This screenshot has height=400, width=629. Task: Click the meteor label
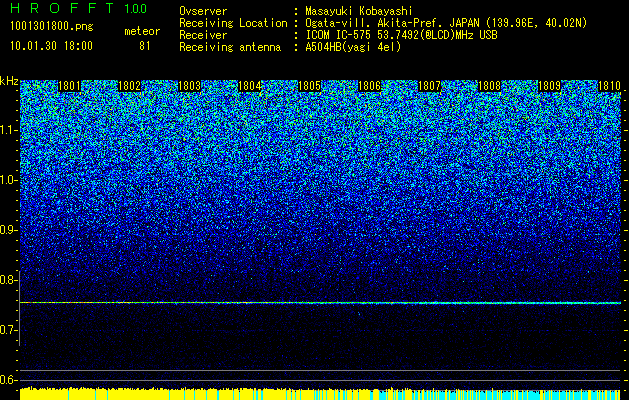click(142, 31)
